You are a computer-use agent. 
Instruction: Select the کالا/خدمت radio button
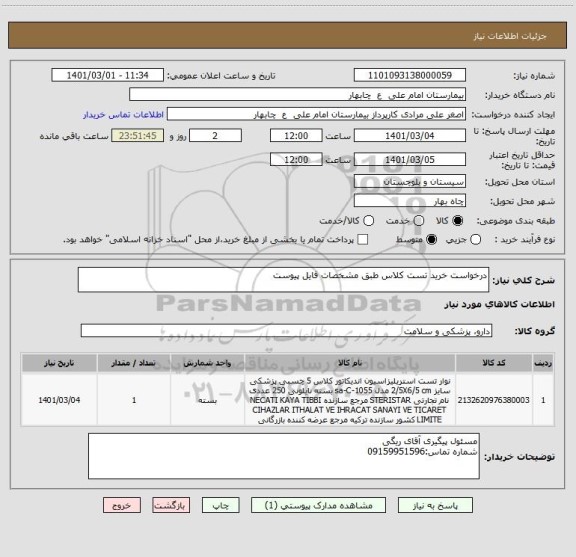coord(368,221)
